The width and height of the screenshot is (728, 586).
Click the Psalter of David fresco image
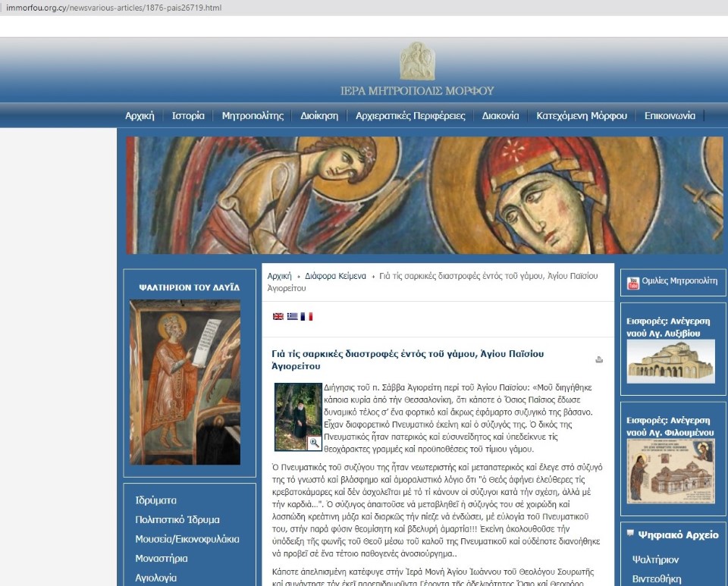(x=185, y=382)
